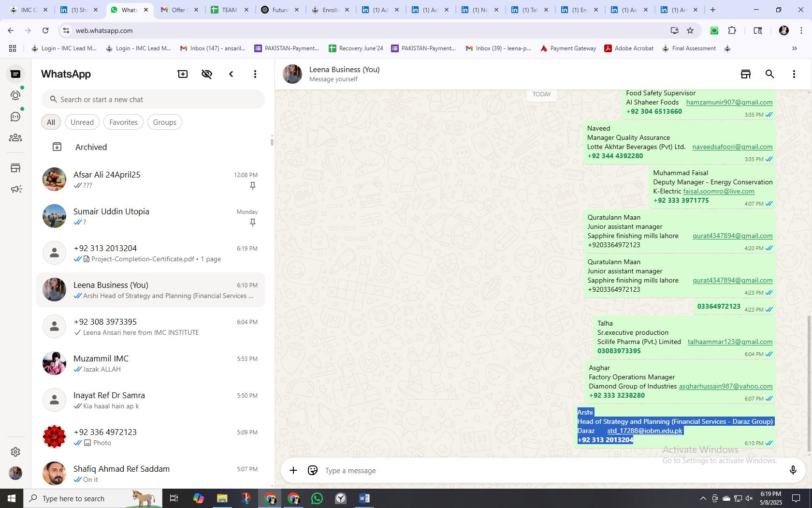Open the catalog storefront icon in chat header
Viewport: 812px width, 508px height.
coord(746,74)
